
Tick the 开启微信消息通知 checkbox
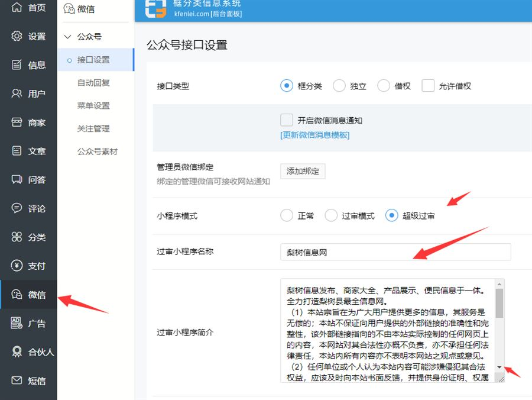pos(287,120)
